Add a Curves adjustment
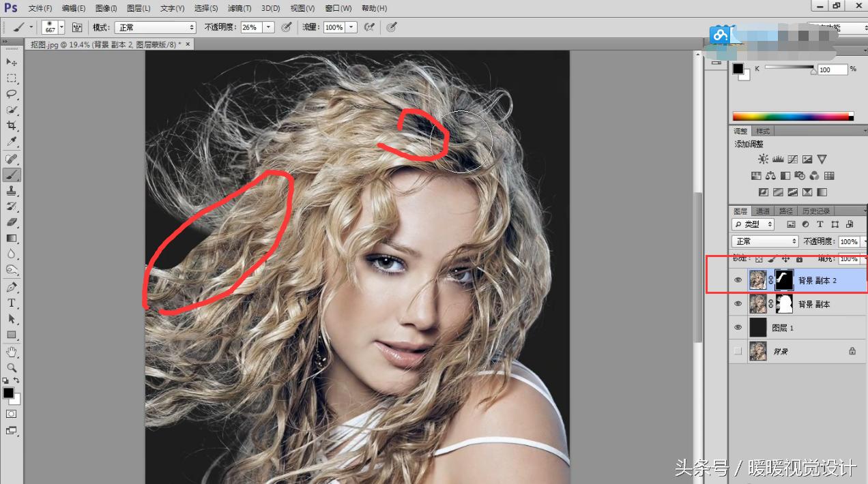Screen dimensions: 868x484 click(792, 159)
